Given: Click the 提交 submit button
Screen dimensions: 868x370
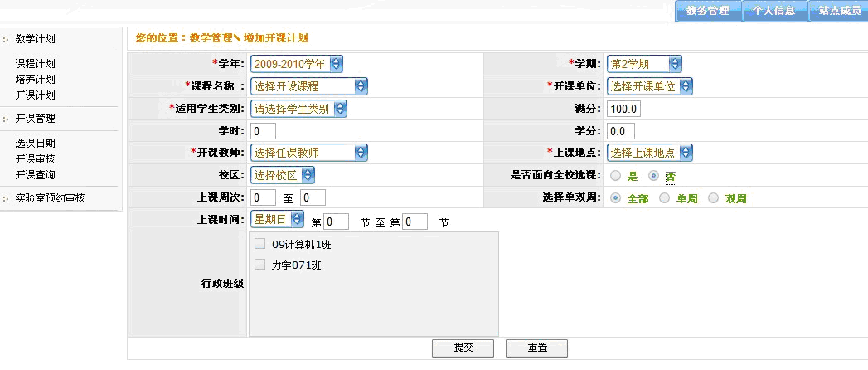Looking at the screenshot, I should 463,348.
